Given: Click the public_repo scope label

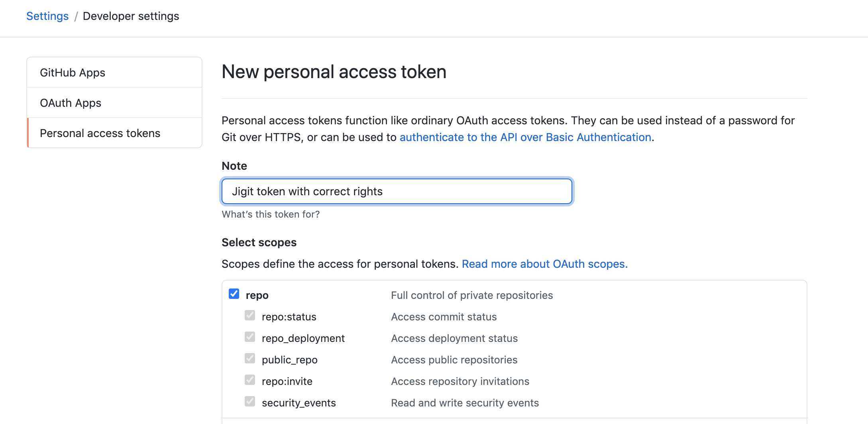Looking at the screenshot, I should (289, 360).
